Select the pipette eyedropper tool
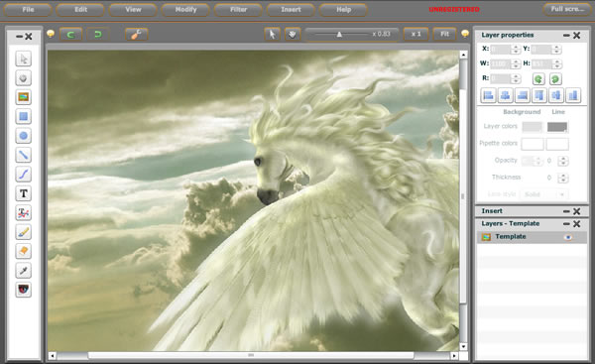Image resolution: width=595 pixels, height=364 pixels. pyautogui.click(x=24, y=271)
